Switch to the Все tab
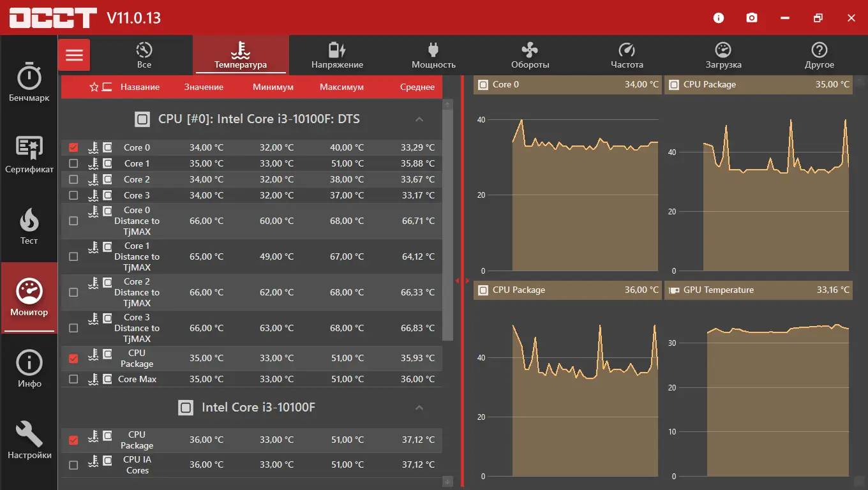This screenshot has width=868, height=490. [144, 55]
